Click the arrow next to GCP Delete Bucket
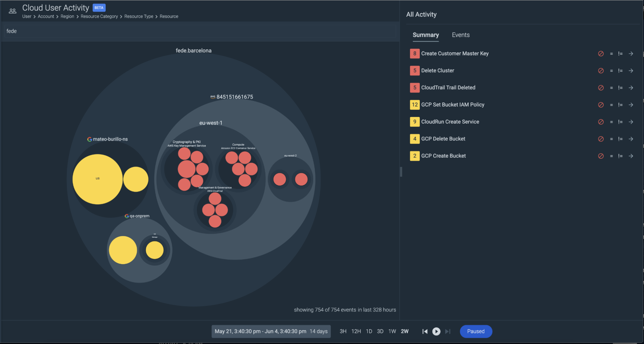The width and height of the screenshot is (644, 344). coord(631,139)
